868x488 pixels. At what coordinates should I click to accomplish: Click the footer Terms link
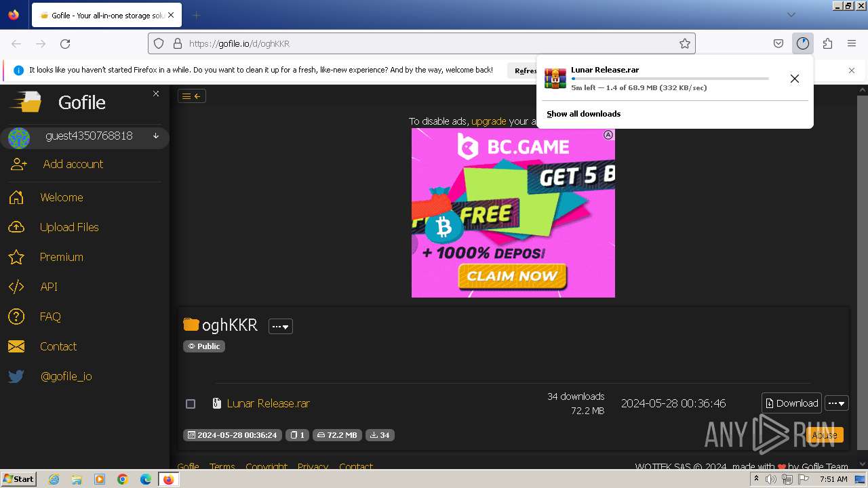pos(222,466)
